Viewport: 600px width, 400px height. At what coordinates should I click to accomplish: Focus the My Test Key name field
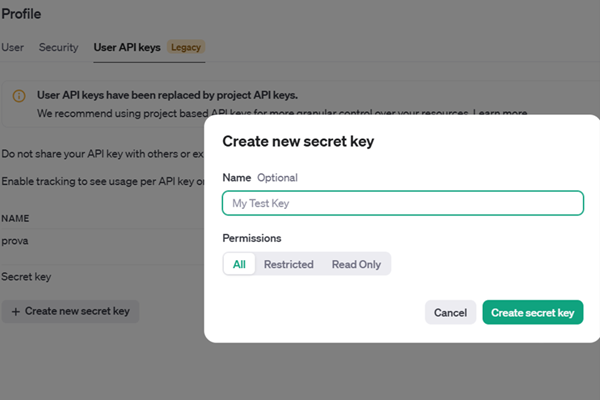pos(402,203)
